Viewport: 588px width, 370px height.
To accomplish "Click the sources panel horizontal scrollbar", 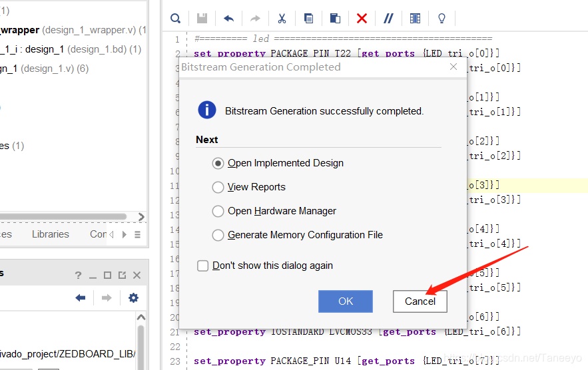I will 63,217.
